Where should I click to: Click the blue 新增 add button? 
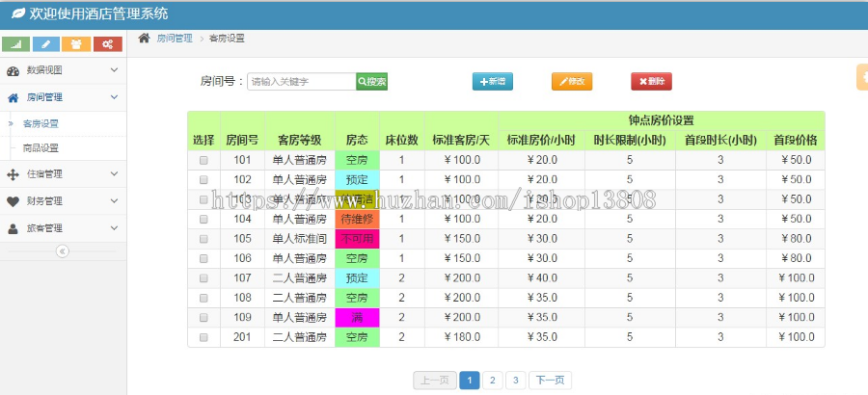pos(493,81)
